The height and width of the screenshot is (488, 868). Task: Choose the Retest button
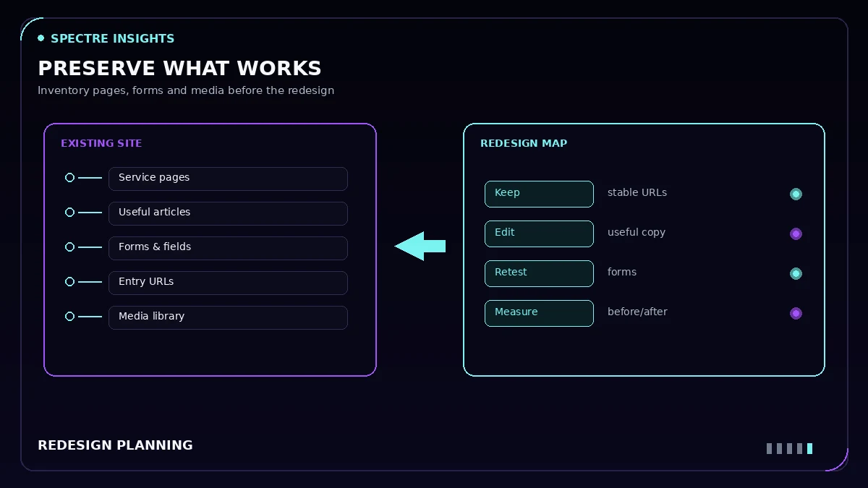point(539,273)
